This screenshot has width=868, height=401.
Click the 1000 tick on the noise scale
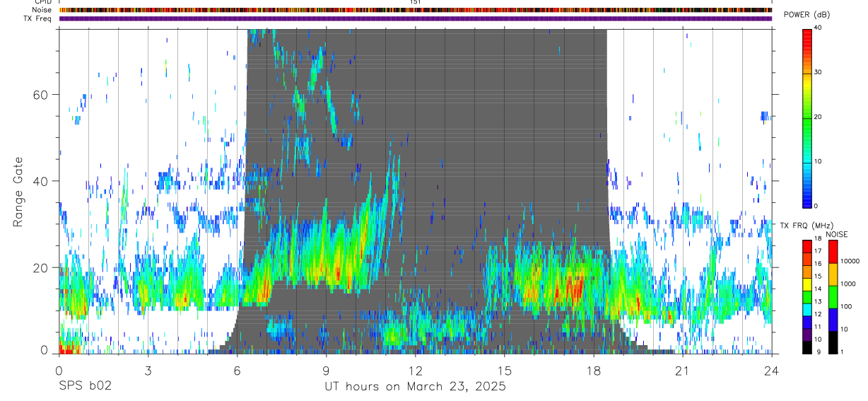848,284
